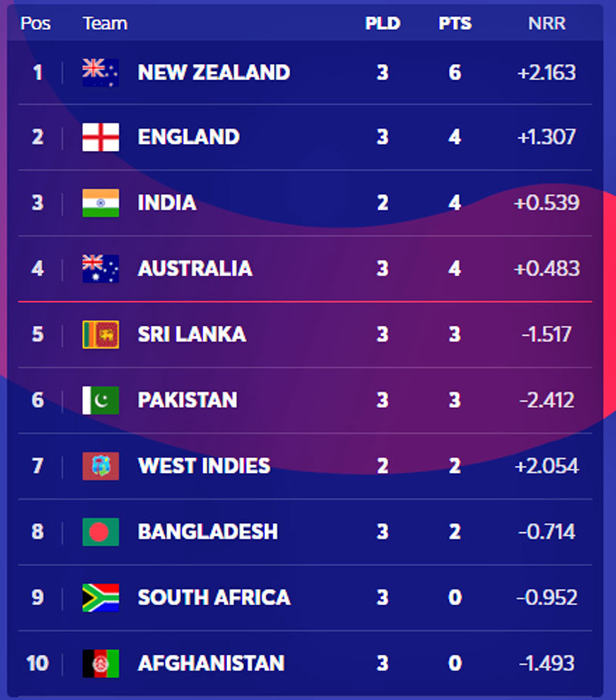Open the AFGHANISTAN team name link
Screen dimensions: 616x700
(211, 663)
